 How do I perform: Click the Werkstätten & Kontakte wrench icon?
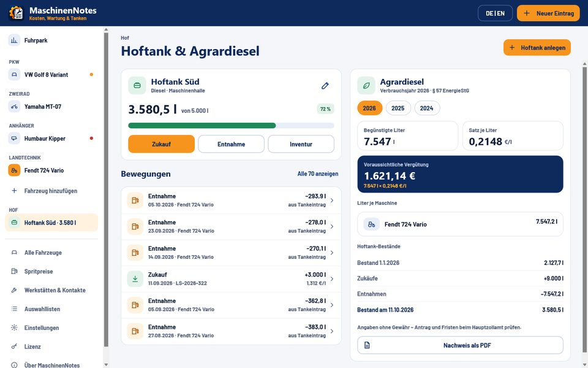tap(14, 290)
